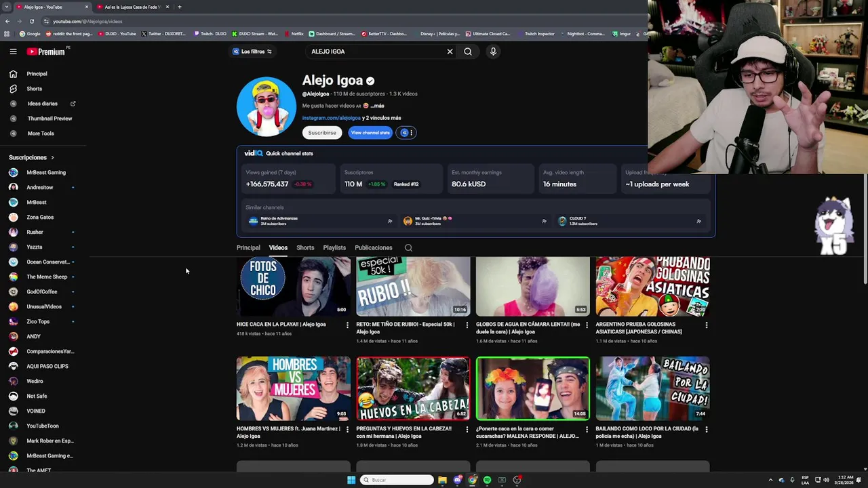
Task: Clear the ALEJO IGOA search text
Action: click(x=450, y=52)
